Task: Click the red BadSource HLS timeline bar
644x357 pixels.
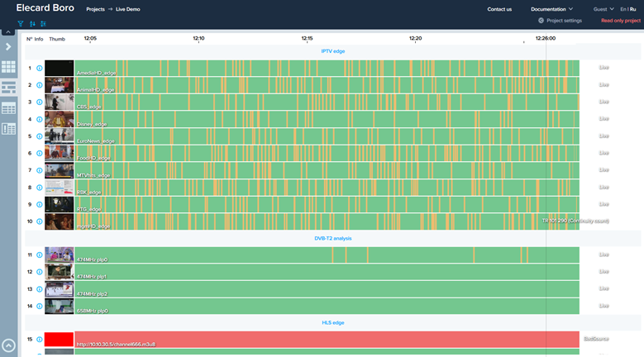Action: pos(327,340)
